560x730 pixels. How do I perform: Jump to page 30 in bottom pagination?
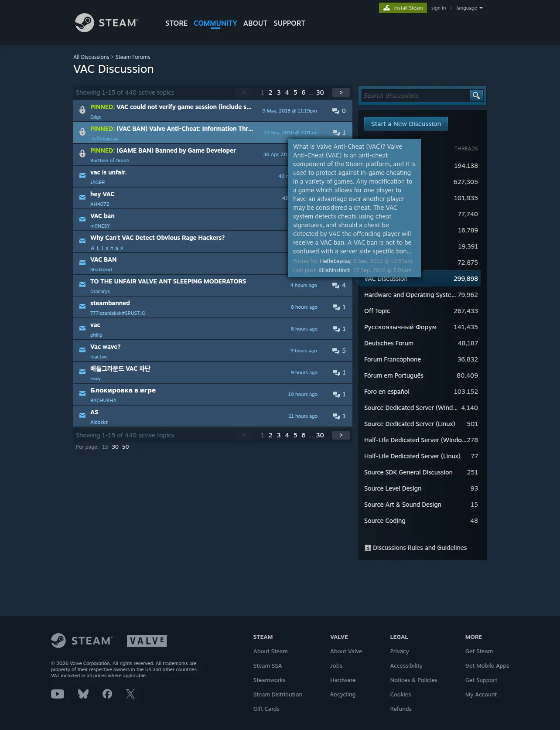(320, 435)
